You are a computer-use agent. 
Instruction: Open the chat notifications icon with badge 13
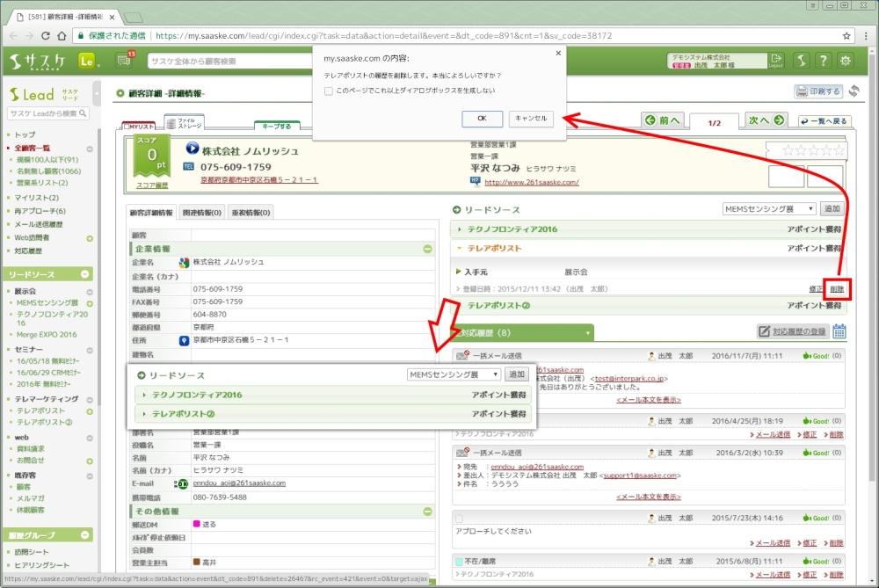pos(125,61)
